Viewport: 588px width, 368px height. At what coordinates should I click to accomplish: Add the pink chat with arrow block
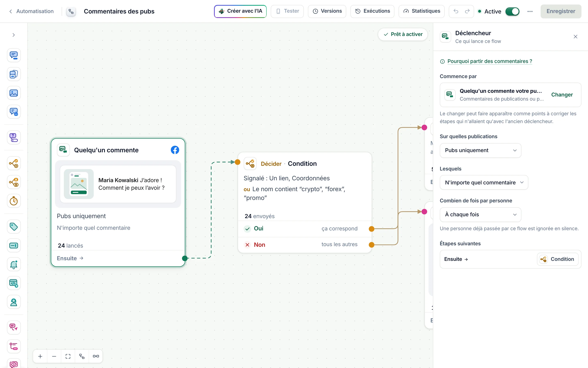pyautogui.click(x=14, y=327)
